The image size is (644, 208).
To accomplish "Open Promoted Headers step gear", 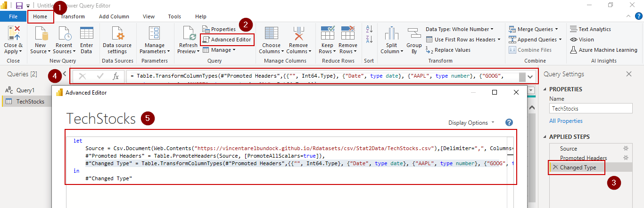I will 626,158.
